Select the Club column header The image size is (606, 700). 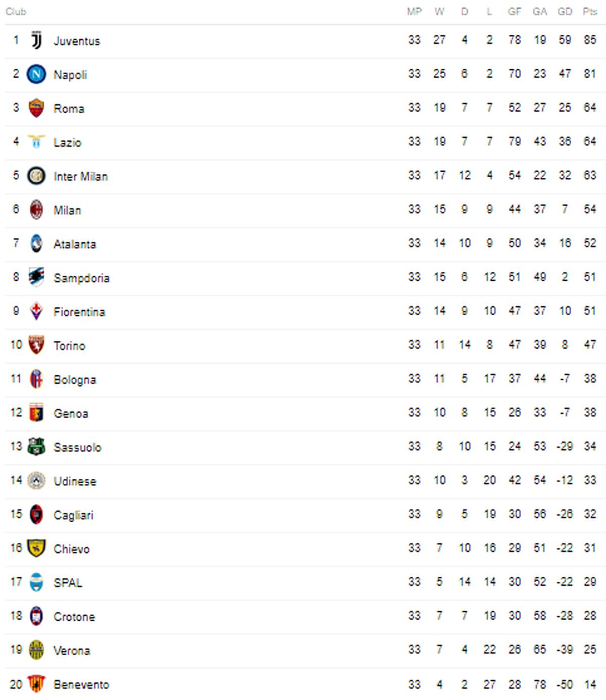[x=16, y=11]
